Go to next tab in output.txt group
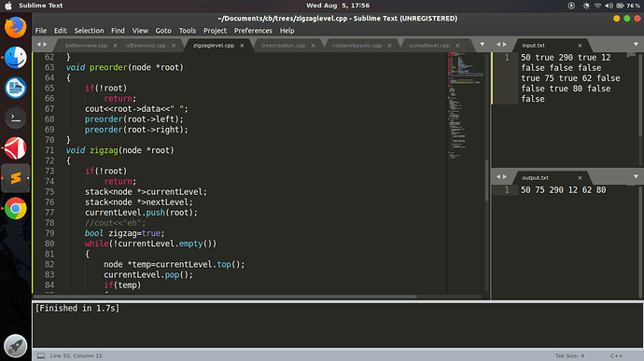 (505, 176)
